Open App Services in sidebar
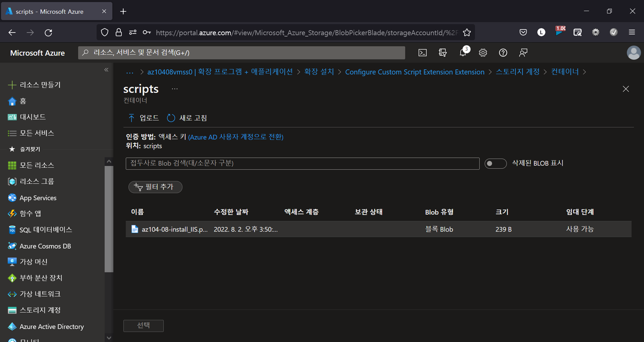Viewport: 644px width, 342px height. click(x=32, y=198)
